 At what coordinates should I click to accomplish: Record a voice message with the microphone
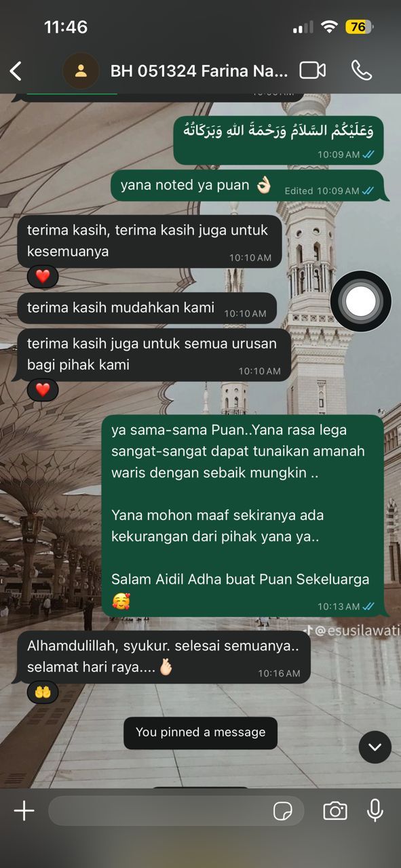[x=375, y=810]
